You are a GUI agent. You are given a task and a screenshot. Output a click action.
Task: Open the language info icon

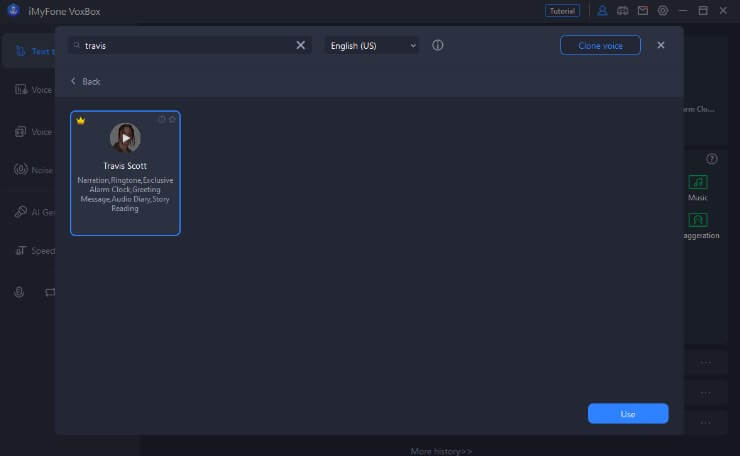(x=437, y=45)
